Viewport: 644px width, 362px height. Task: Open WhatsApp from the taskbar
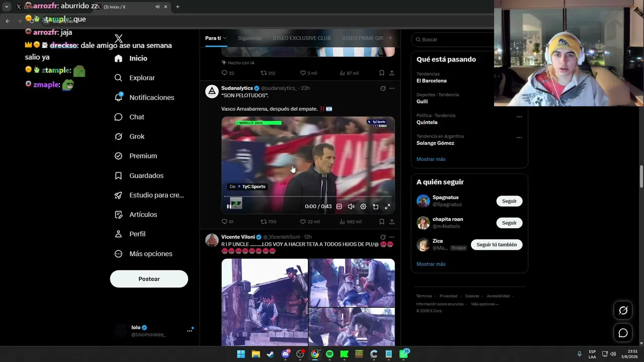click(404, 354)
